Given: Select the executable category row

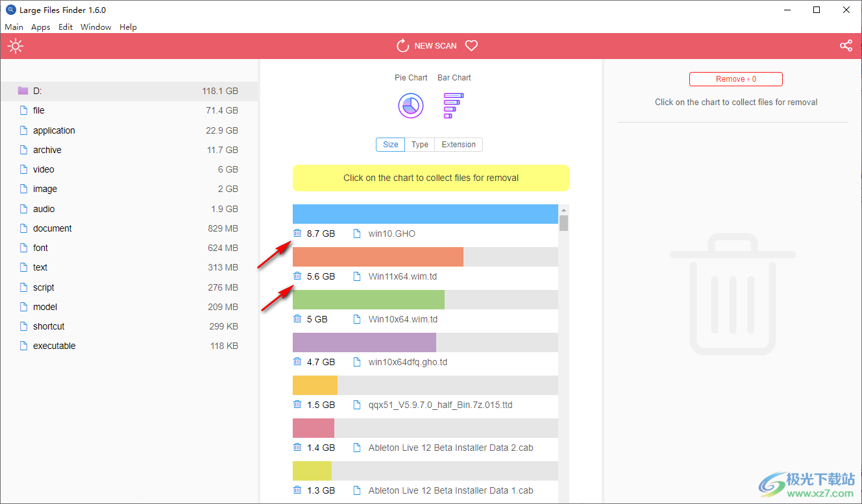Looking at the screenshot, I should pos(129,346).
